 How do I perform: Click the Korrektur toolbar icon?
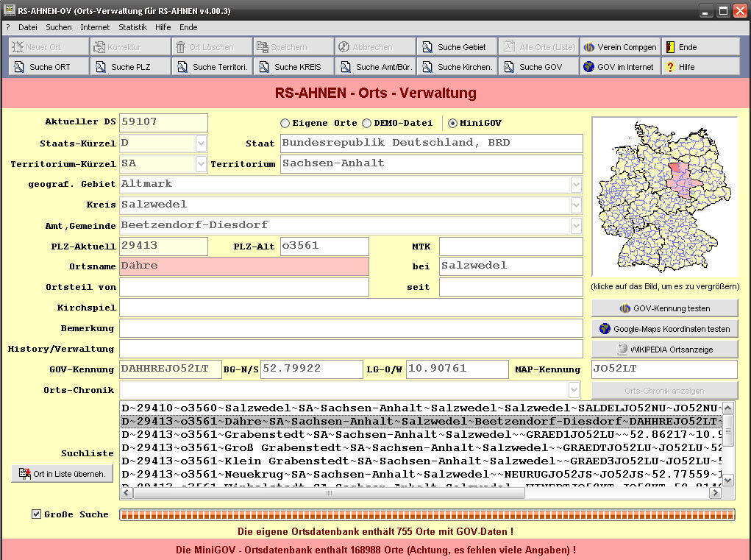tap(99, 47)
